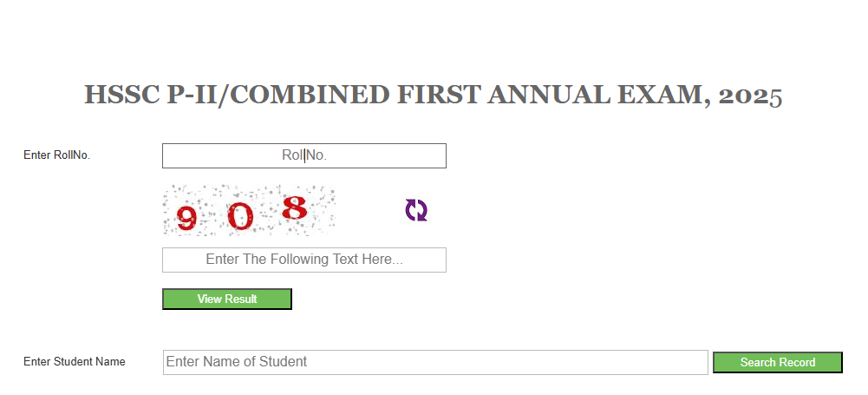
Task: Click the "Enter Student Name" label
Action: pyautogui.click(x=75, y=362)
